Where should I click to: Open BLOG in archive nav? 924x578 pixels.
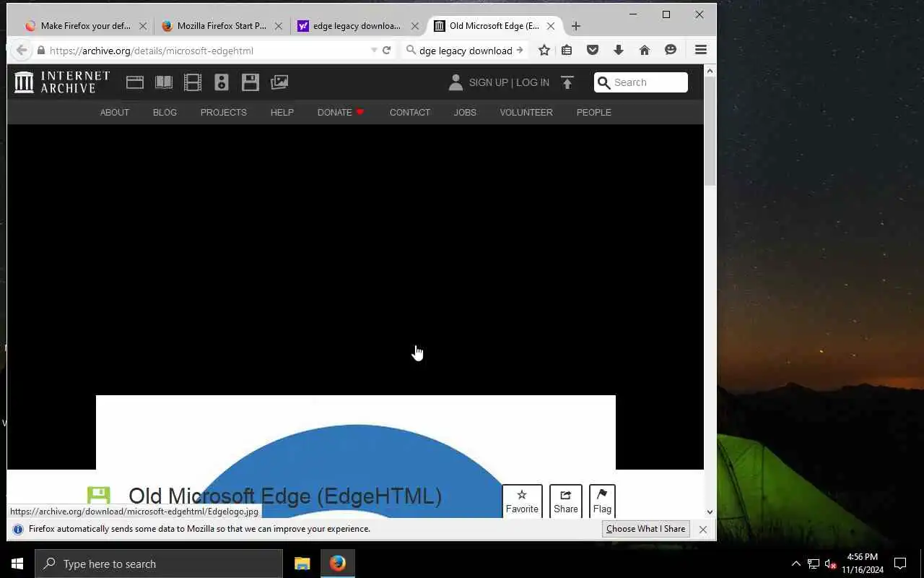(x=165, y=113)
